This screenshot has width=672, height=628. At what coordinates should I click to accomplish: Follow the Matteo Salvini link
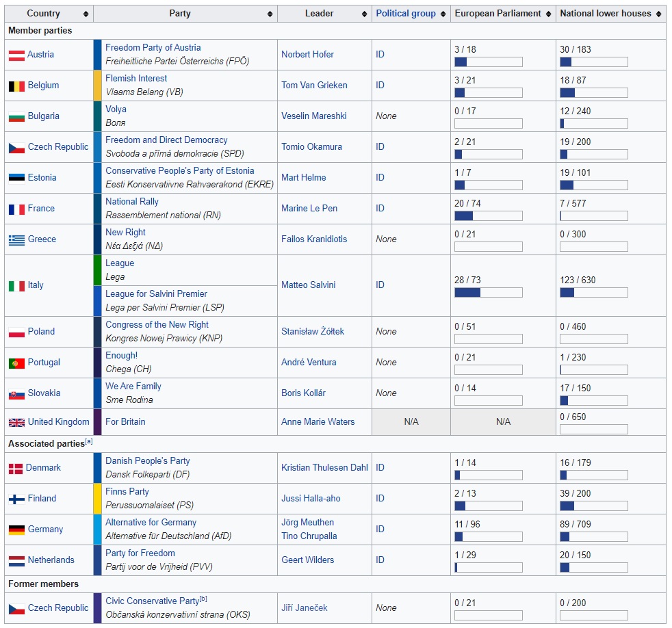point(309,285)
